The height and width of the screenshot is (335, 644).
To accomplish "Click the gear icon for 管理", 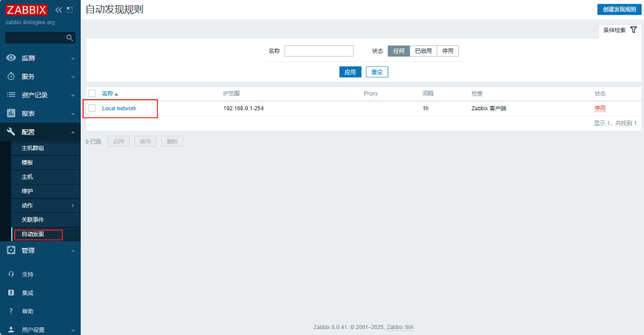I will pyautogui.click(x=11, y=250).
